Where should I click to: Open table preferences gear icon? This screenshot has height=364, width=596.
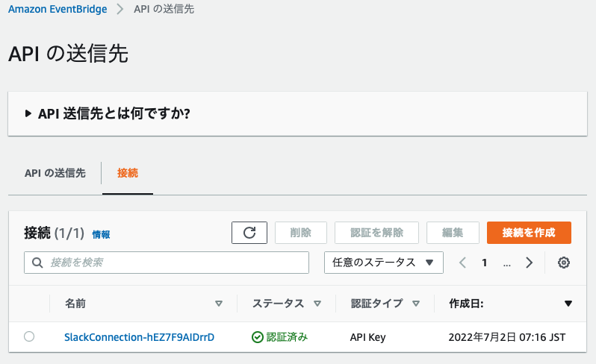pos(564,263)
